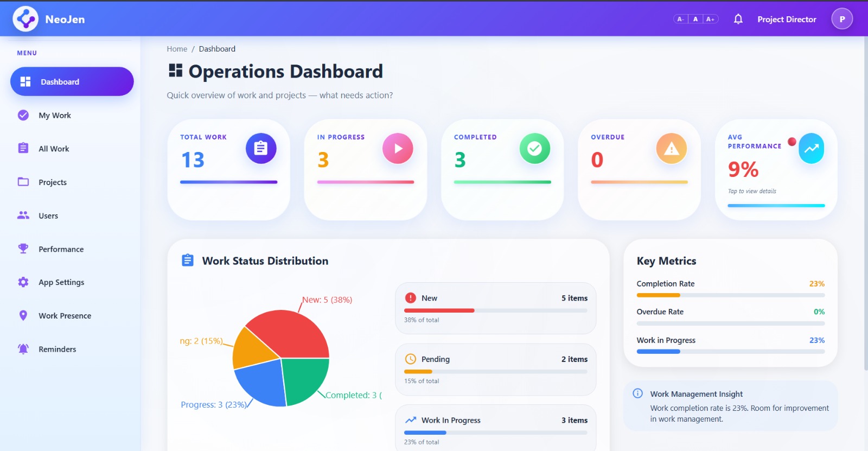Click the Work Status Distribution clipboard icon
Image resolution: width=868 pixels, height=451 pixels.
tap(188, 261)
